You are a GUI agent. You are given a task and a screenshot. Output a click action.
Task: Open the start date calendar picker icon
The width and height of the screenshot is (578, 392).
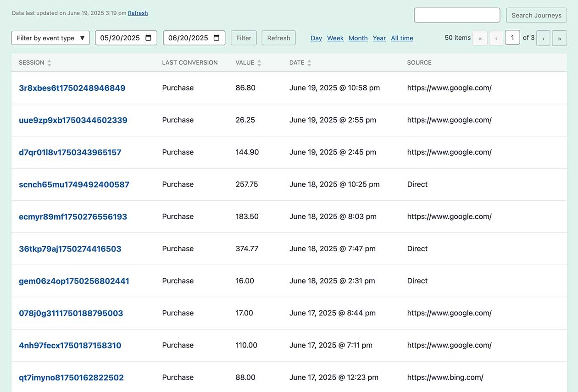tap(149, 38)
